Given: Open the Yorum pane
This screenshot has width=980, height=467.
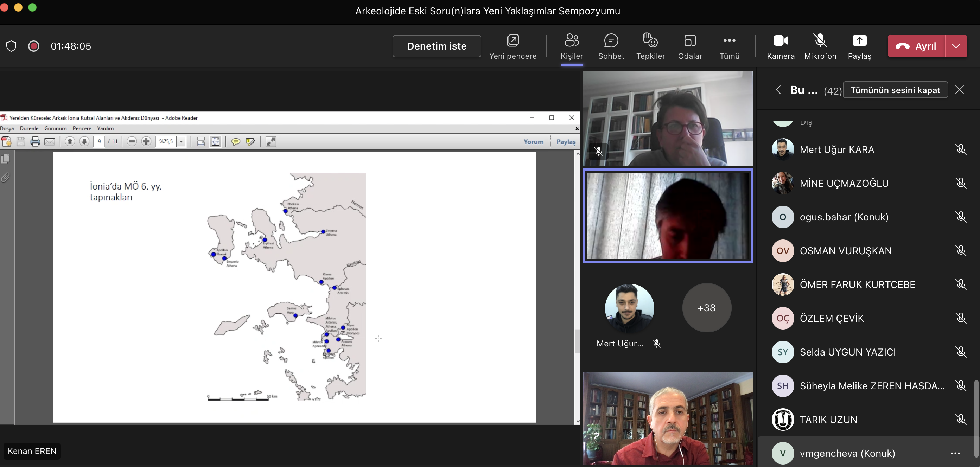Looking at the screenshot, I should click(533, 141).
